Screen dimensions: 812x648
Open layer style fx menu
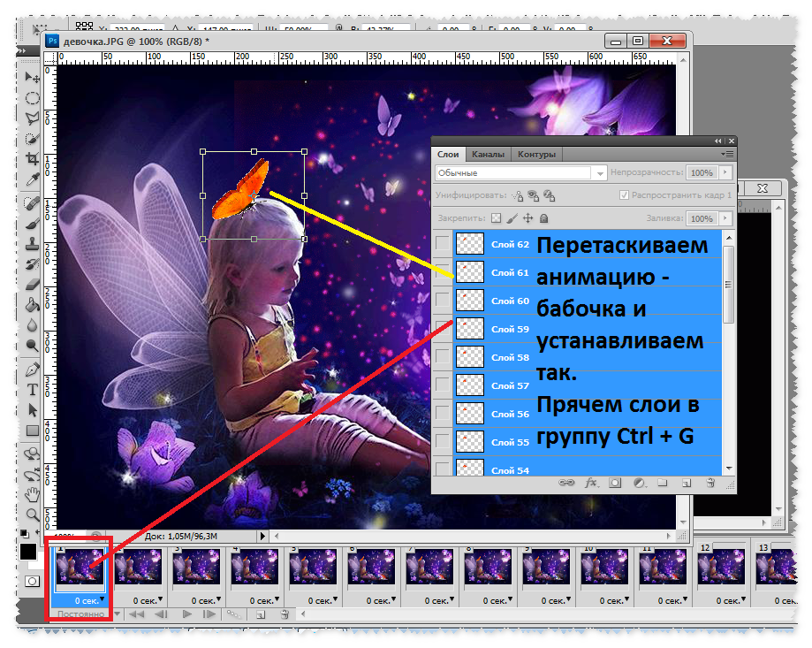[x=591, y=483]
